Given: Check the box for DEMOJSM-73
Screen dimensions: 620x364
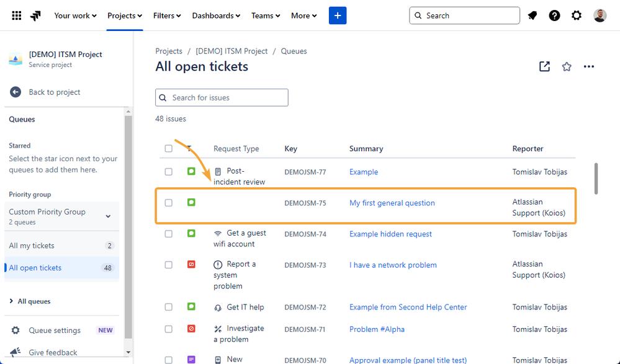Looking at the screenshot, I should [x=168, y=265].
